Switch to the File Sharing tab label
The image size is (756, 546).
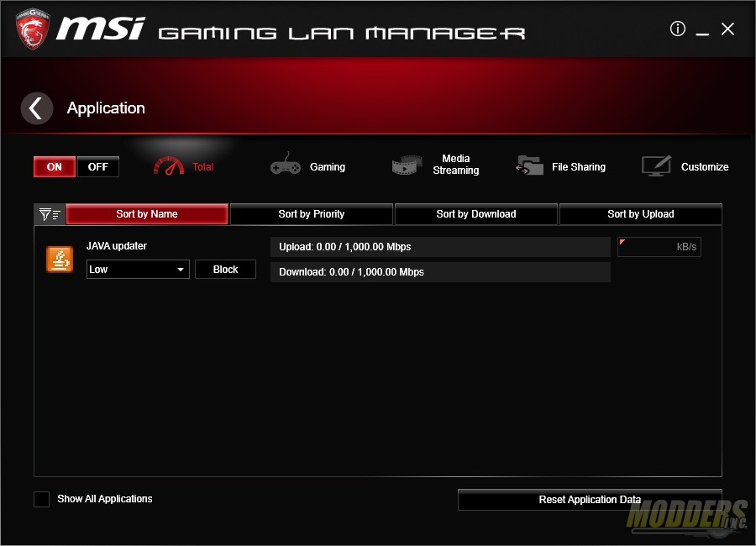[x=579, y=167]
